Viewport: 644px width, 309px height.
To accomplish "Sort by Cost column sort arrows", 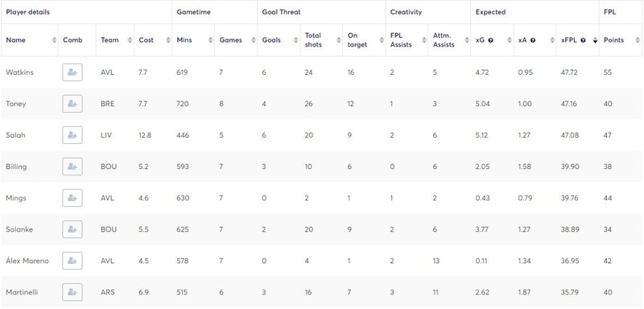I will pos(168,40).
